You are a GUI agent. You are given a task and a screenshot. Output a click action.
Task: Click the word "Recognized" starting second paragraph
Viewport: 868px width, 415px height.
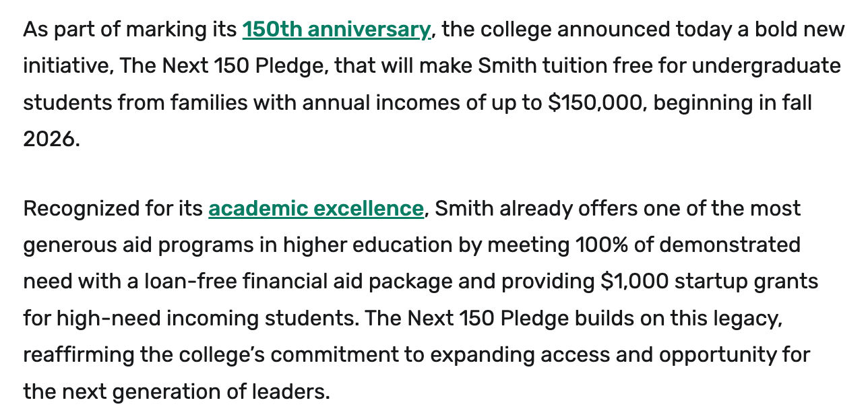tap(81, 209)
